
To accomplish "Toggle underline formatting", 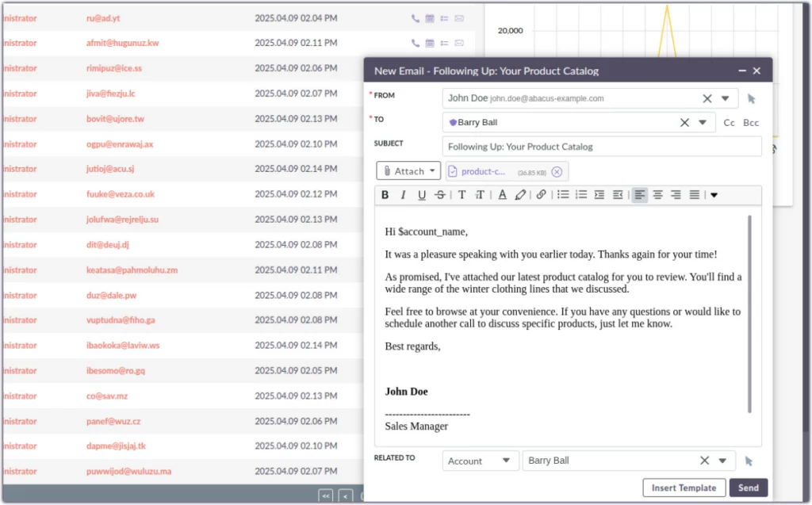I will pyautogui.click(x=422, y=195).
